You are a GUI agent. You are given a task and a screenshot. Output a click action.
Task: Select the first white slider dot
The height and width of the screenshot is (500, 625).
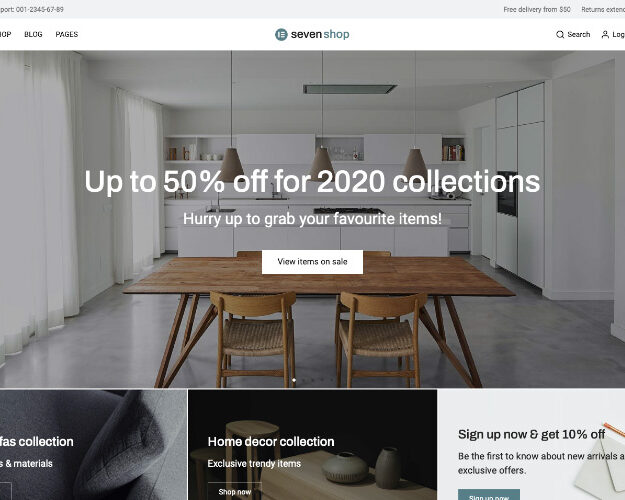click(x=294, y=380)
